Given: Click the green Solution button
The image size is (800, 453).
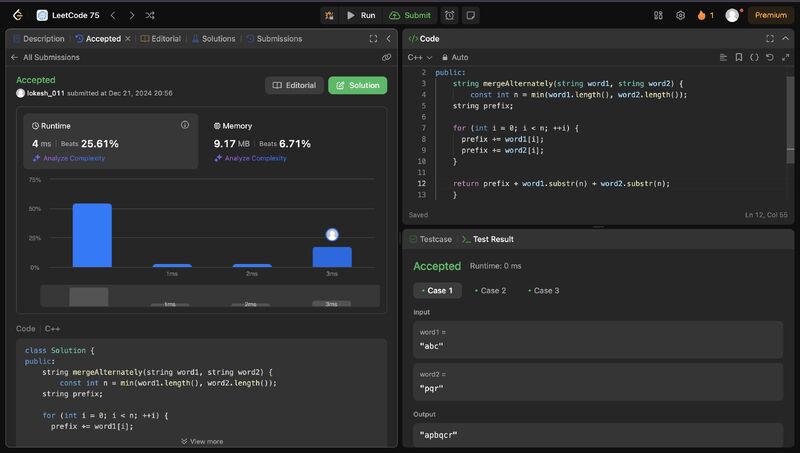Looking at the screenshot, I should (x=357, y=85).
